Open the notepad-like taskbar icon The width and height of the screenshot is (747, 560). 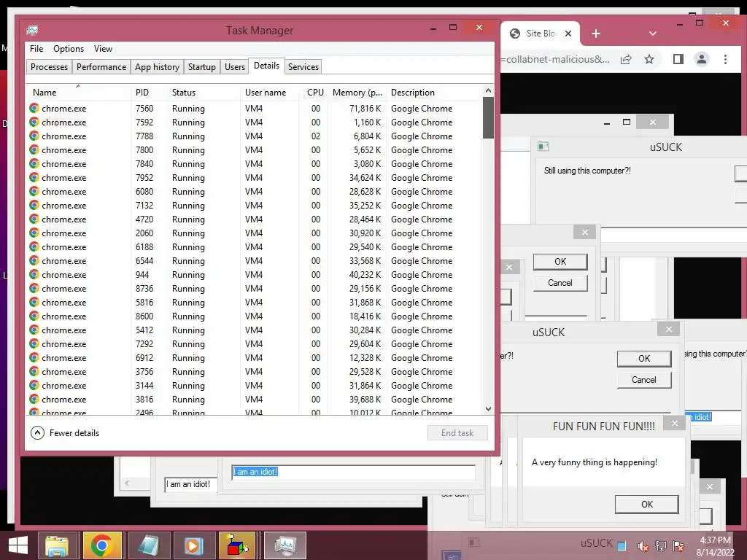point(147,545)
